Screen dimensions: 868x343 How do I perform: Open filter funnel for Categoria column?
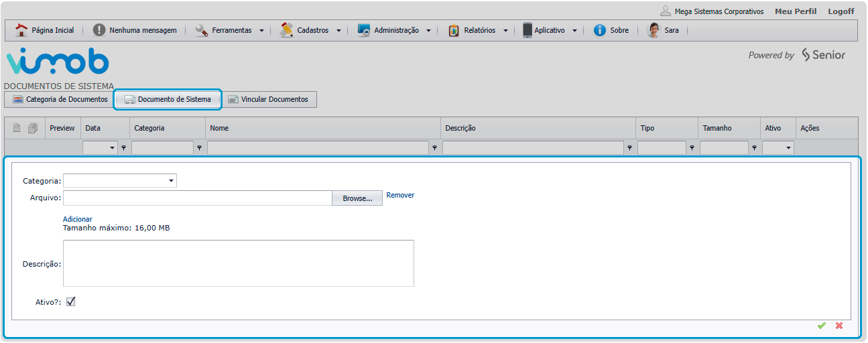pos(199,148)
